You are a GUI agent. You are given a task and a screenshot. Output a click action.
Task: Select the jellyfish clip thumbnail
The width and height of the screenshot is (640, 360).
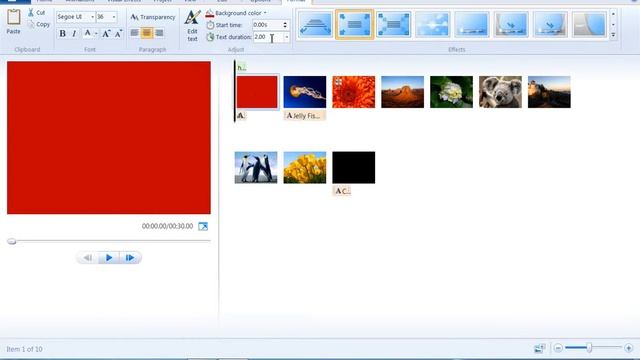305,92
